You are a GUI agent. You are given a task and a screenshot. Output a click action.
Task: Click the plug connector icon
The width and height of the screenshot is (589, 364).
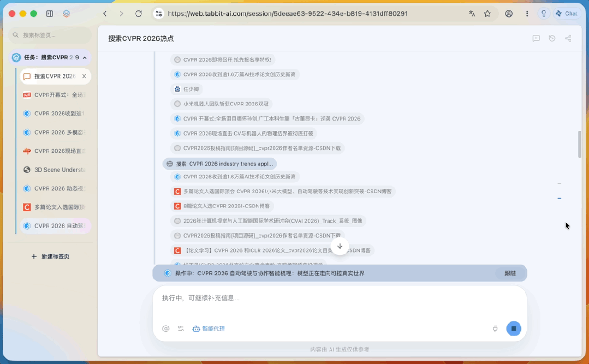(495, 329)
